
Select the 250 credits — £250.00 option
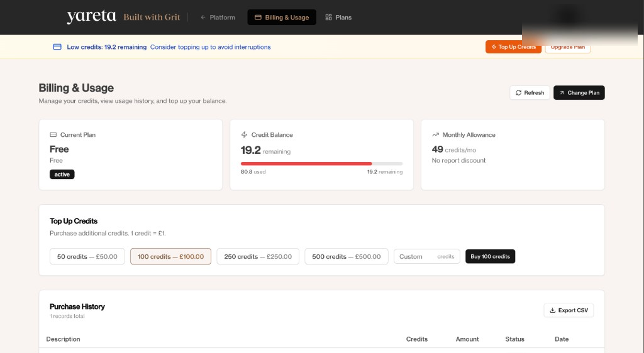pyautogui.click(x=258, y=257)
